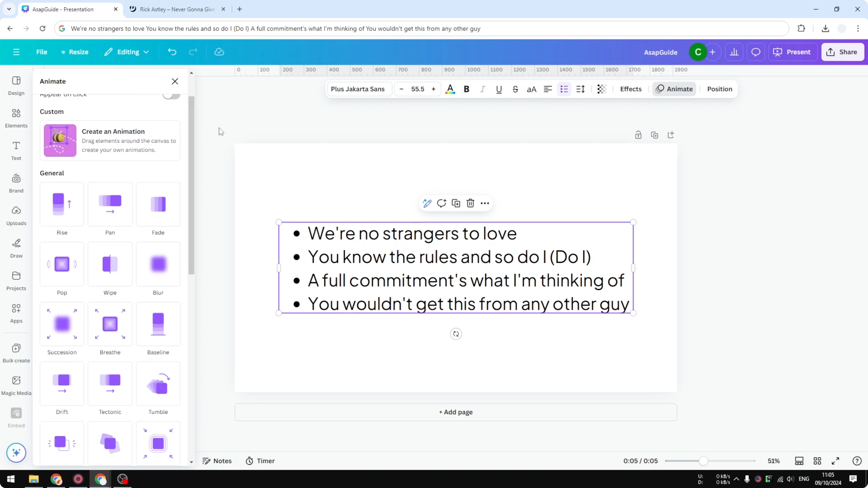Screen dimensions: 868x488
Task: Open the Timer tool
Action: (x=260, y=461)
